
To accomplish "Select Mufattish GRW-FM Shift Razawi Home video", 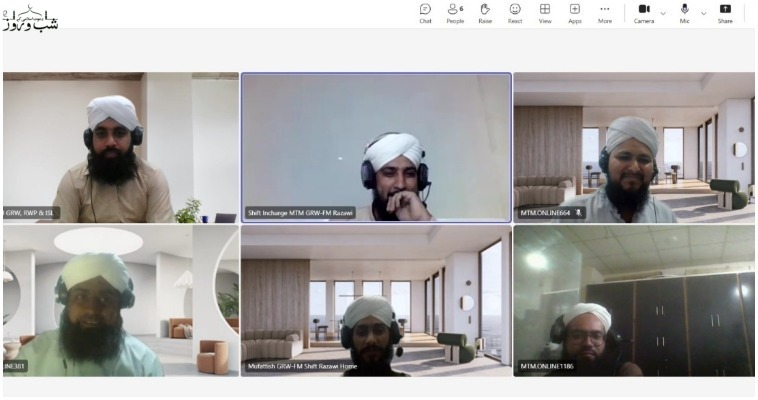I will pyautogui.click(x=376, y=300).
